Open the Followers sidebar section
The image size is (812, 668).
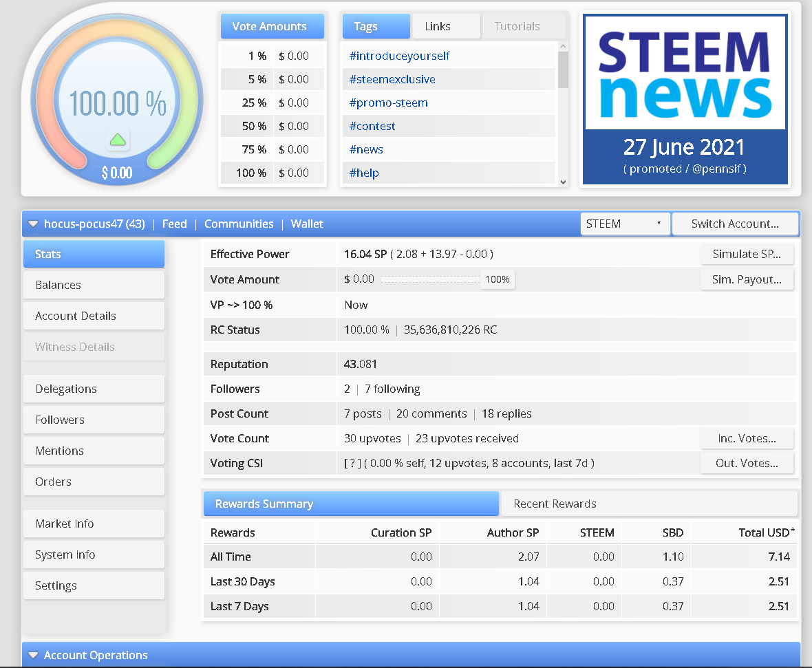click(94, 420)
